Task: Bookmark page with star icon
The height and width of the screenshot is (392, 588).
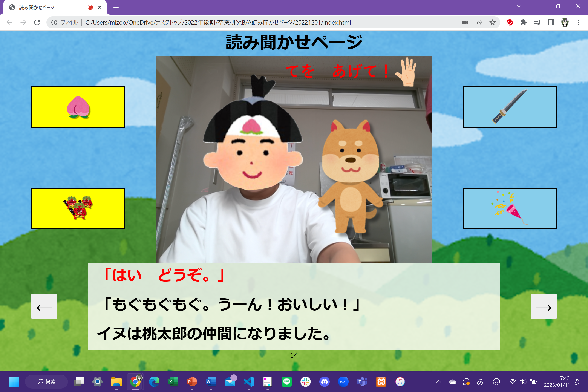Action: (x=493, y=23)
